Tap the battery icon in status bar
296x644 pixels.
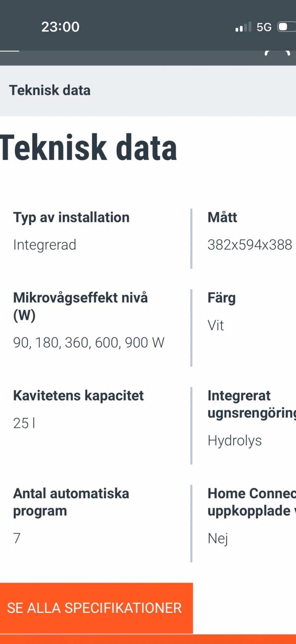click(286, 27)
